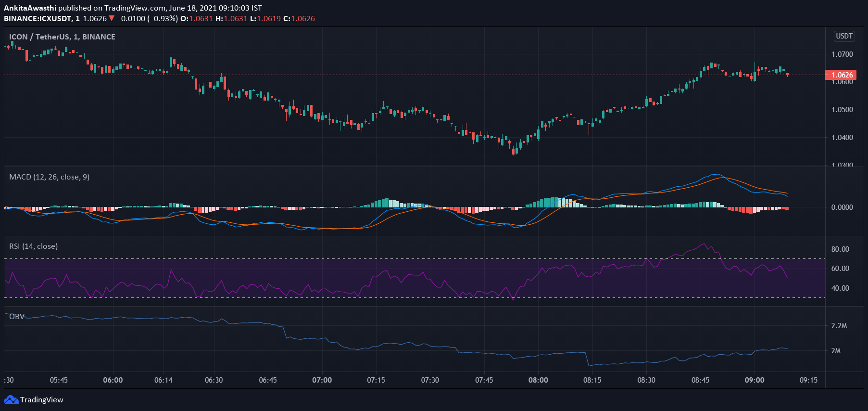Click the −0.0100 (−0.93%) change text
This screenshot has width=868, height=411.
tap(147, 19)
